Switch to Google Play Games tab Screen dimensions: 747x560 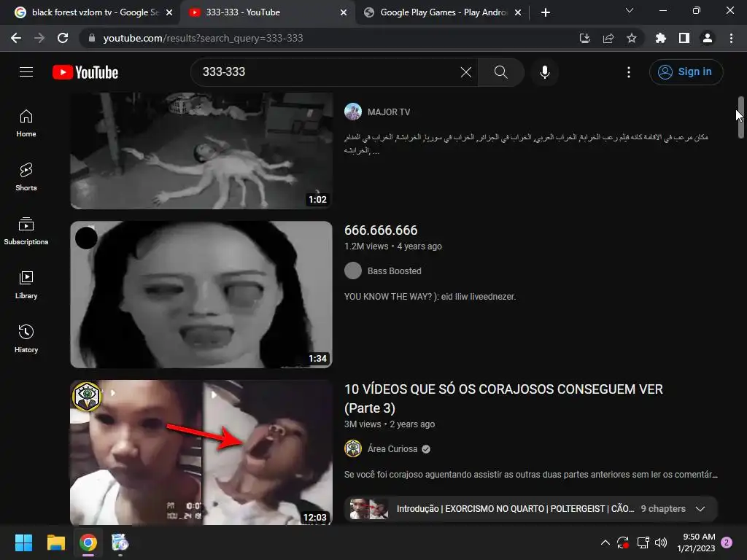point(443,12)
